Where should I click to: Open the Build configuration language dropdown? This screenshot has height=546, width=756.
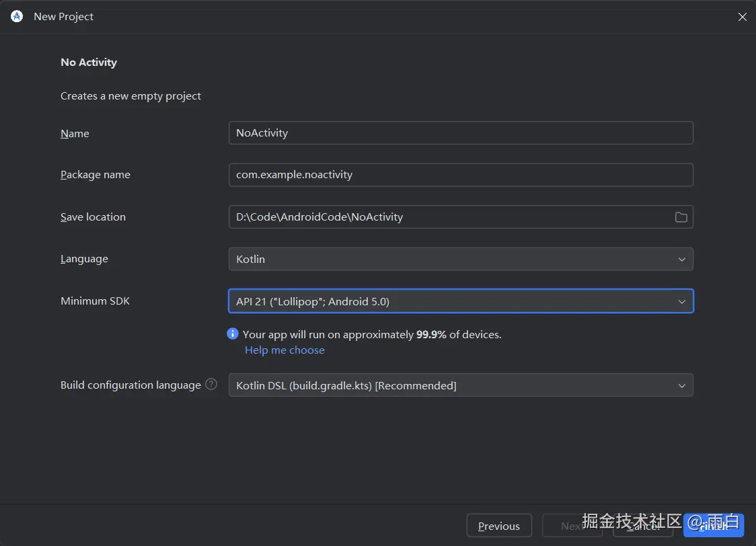click(x=461, y=385)
